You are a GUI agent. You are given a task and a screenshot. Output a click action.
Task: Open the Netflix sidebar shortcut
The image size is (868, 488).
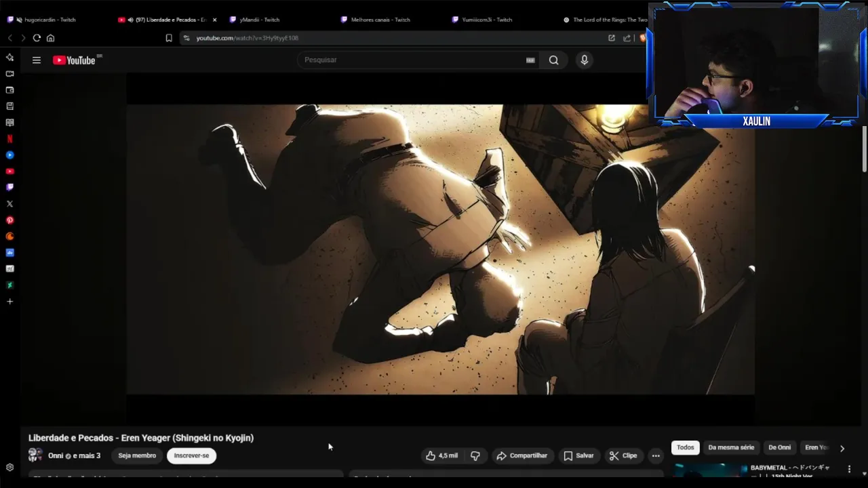[x=9, y=139]
